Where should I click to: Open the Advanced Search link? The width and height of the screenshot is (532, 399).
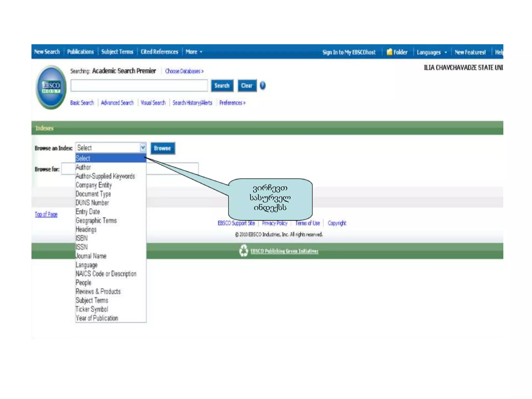[x=117, y=103]
